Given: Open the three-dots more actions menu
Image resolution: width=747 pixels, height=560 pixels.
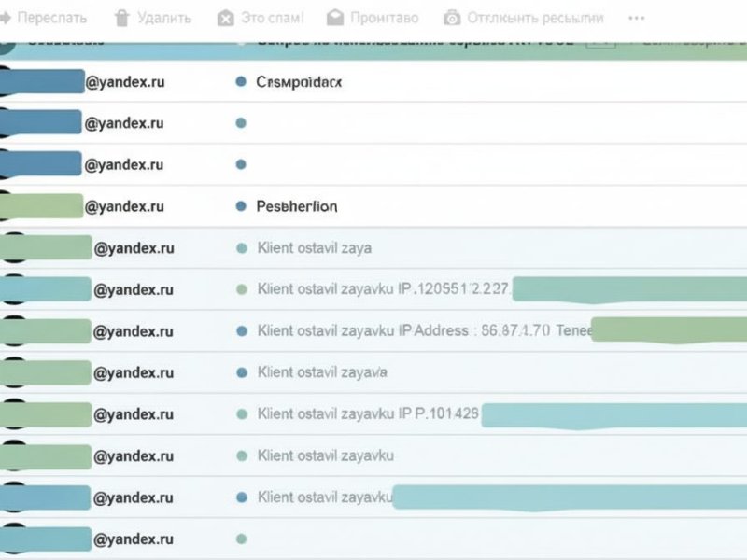Looking at the screenshot, I should click(637, 18).
